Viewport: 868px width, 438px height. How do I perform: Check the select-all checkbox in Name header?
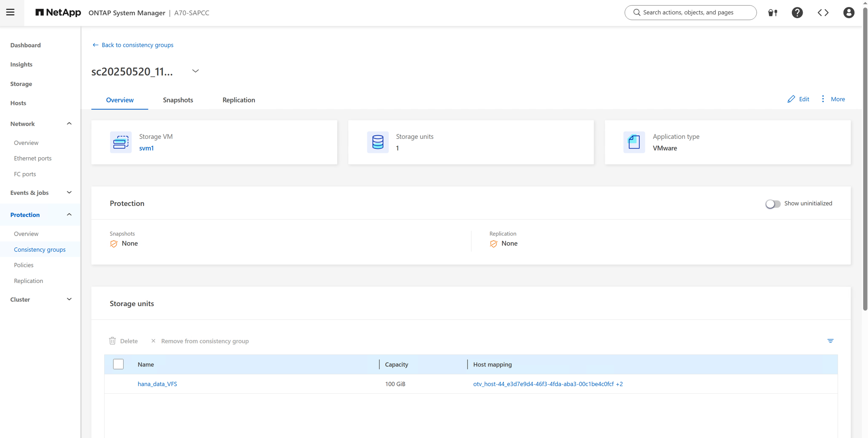(118, 364)
